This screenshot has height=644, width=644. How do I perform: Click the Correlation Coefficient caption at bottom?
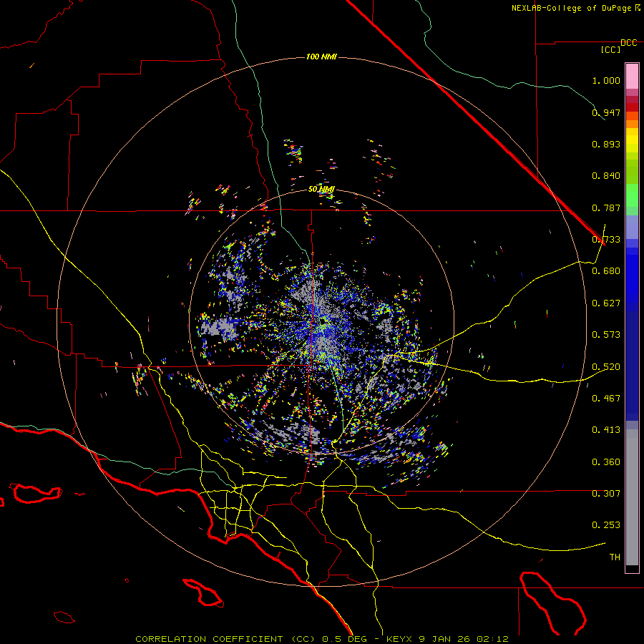click(x=322, y=639)
